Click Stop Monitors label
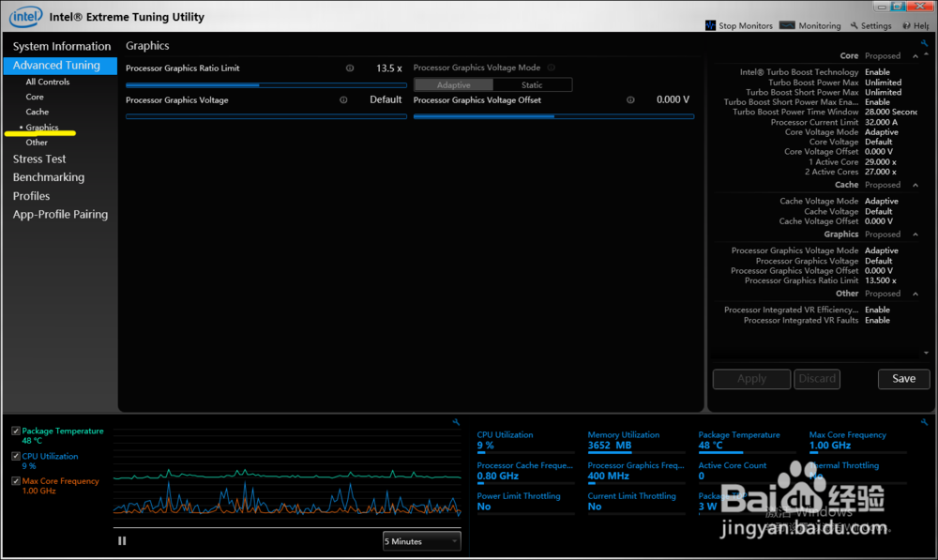 pyautogui.click(x=746, y=25)
